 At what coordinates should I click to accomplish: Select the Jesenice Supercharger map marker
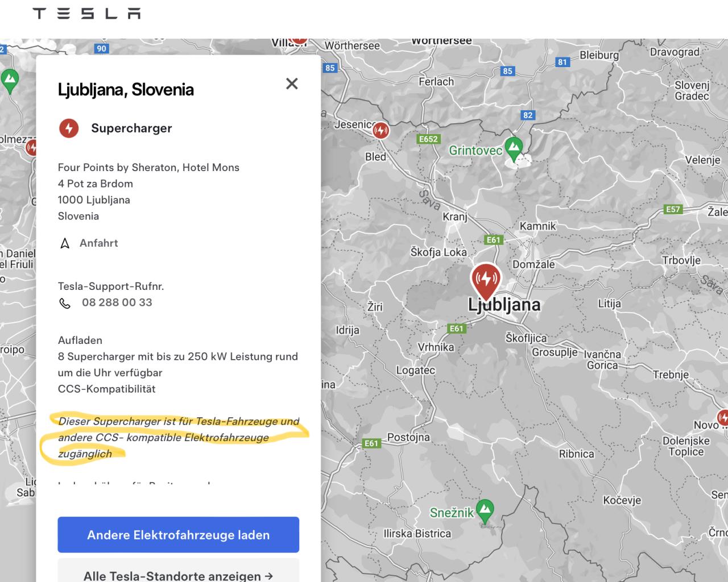(x=380, y=131)
